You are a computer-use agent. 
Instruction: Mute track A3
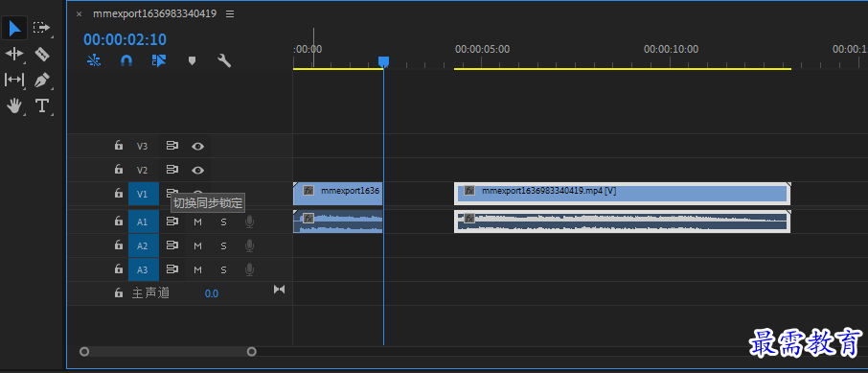197,270
